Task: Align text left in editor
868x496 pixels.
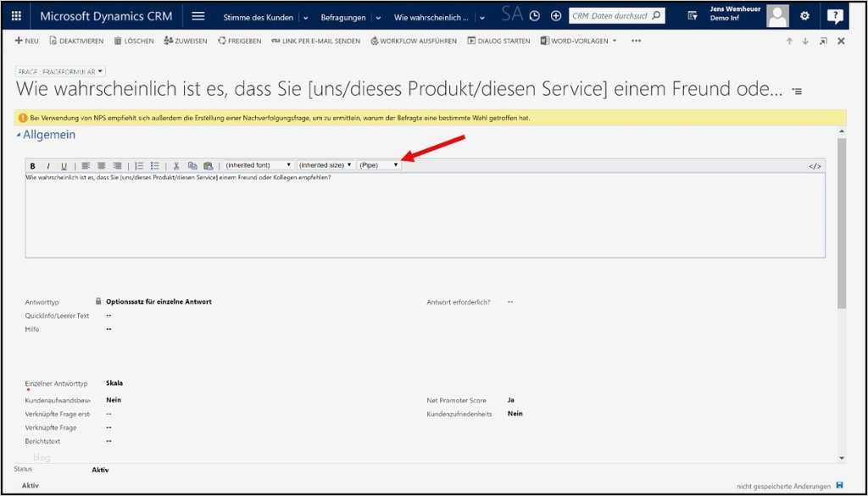Action: (86, 165)
